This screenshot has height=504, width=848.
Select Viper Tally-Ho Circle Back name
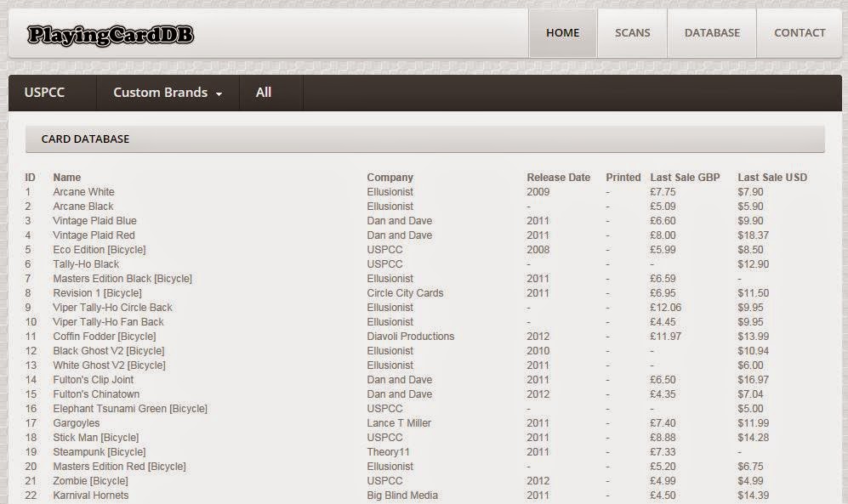(112, 308)
